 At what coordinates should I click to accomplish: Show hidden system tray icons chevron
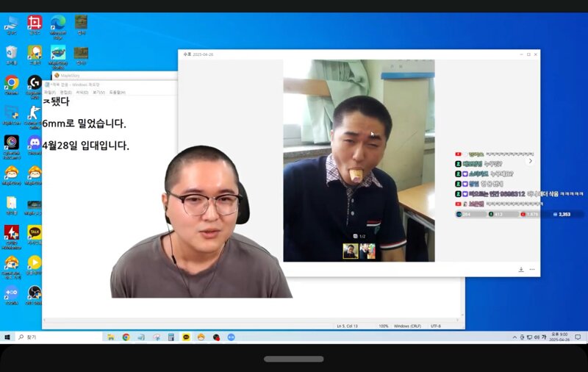click(x=514, y=337)
